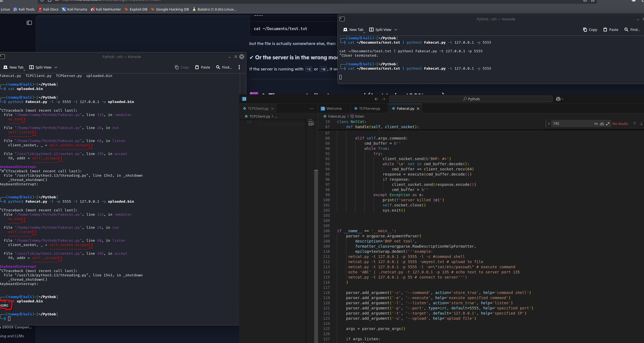644x343 pixels.
Task: Open Split View dropdown in left Konsole
Action: pyautogui.click(x=56, y=67)
